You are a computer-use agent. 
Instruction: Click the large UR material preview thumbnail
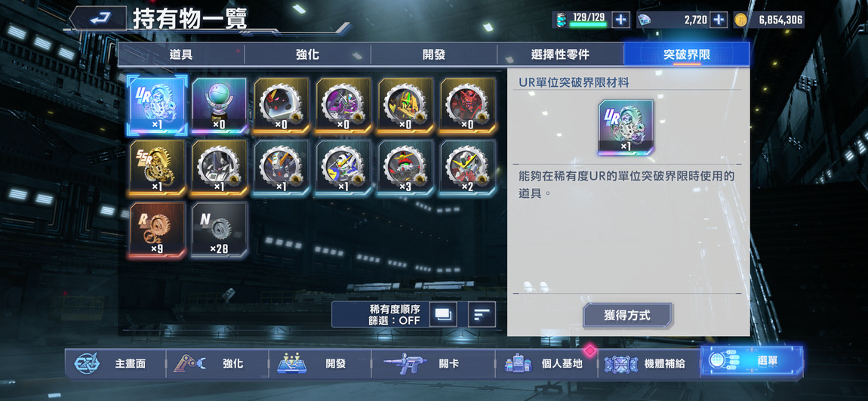tap(626, 128)
